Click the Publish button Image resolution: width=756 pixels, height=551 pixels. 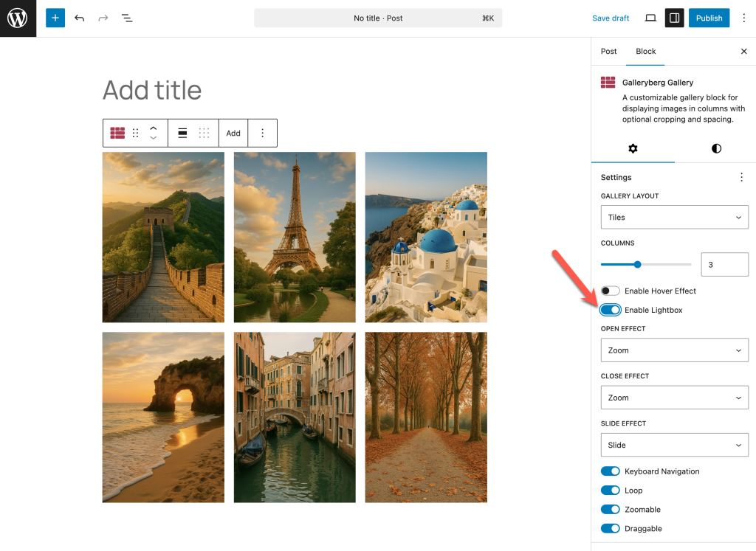click(709, 18)
